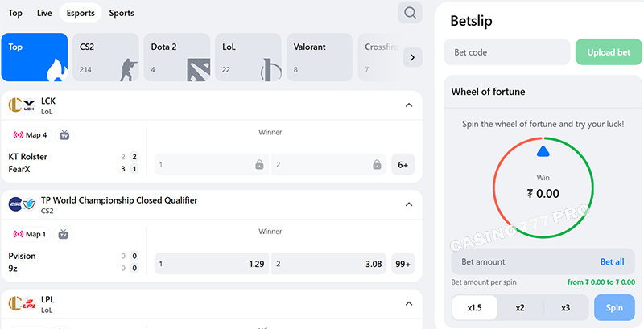
Task: Open the Dota 2 category tile
Action: (x=177, y=57)
